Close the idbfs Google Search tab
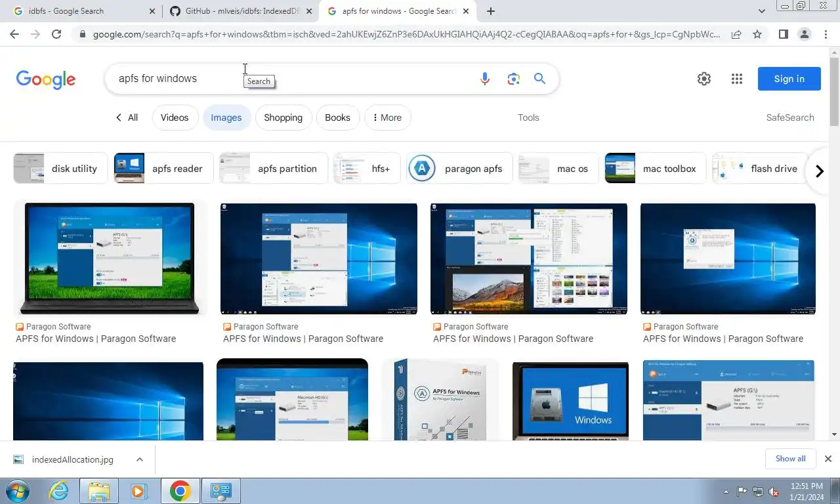 (152, 11)
